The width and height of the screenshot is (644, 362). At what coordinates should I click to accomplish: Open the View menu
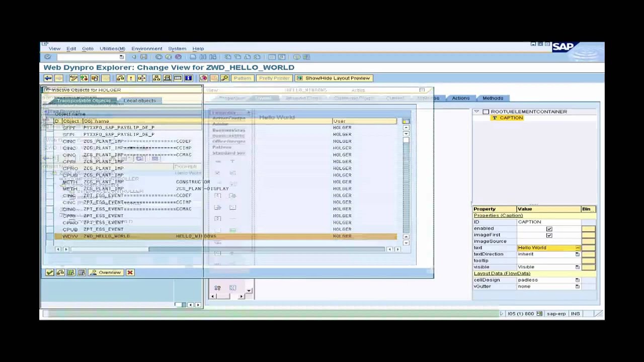54,49
